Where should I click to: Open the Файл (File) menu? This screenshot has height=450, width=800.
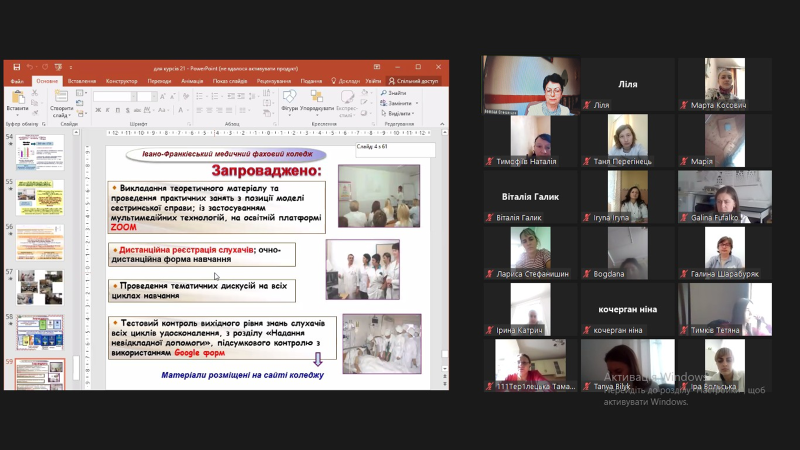[x=17, y=81]
